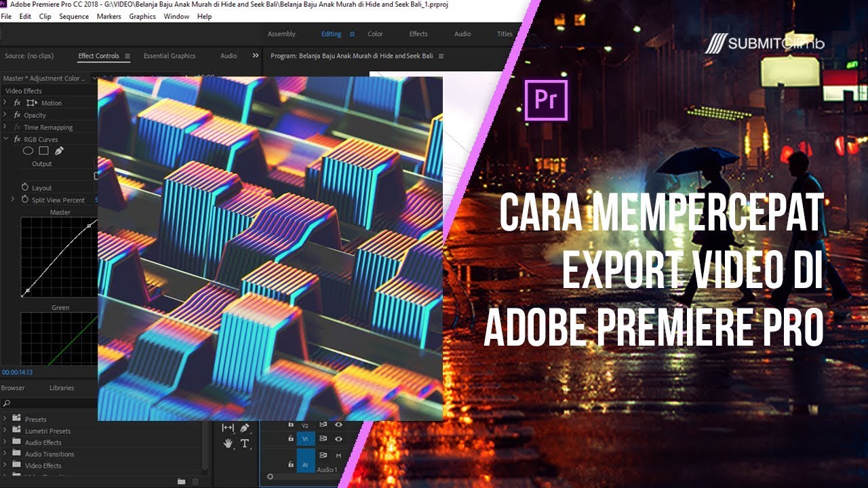Image resolution: width=868 pixels, height=488 pixels.
Task: Click the new bin folder icon
Action: point(181,481)
